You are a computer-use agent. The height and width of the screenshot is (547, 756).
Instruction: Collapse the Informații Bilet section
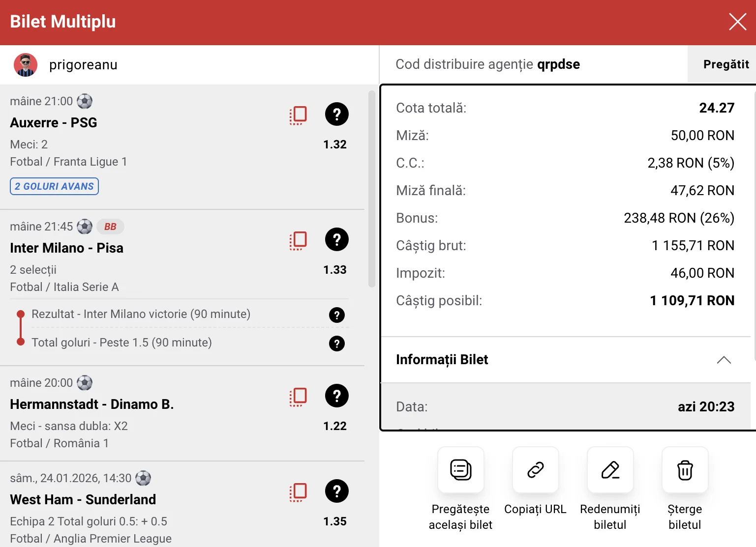[724, 360]
